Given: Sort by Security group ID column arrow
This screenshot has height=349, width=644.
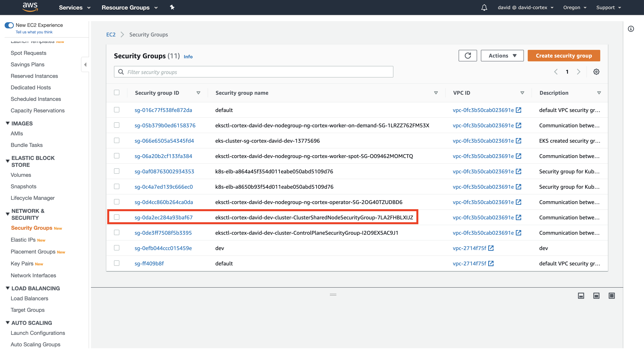Looking at the screenshot, I should tap(198, 93).
